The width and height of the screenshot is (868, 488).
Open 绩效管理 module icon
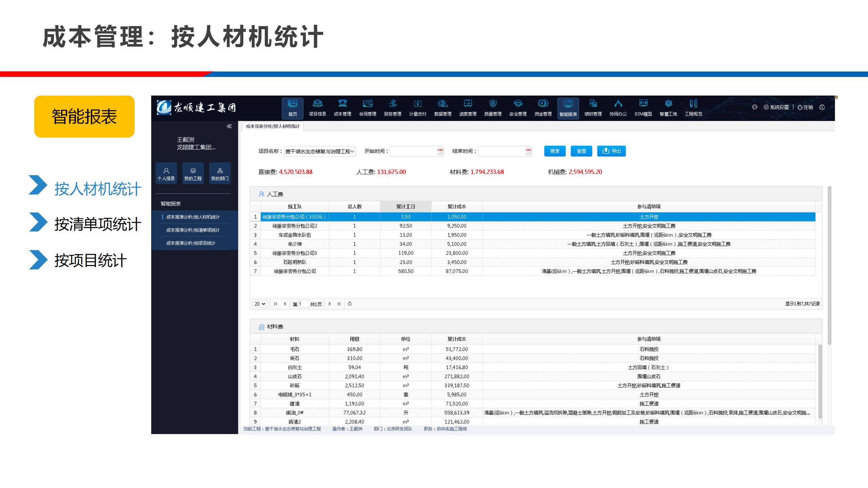[x=593, y=108]
